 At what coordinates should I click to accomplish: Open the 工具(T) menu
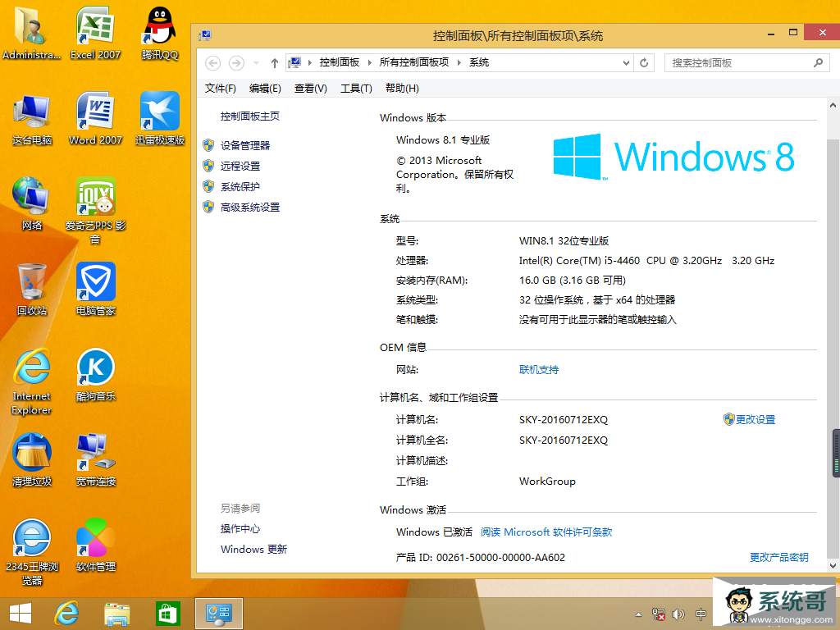point(356,88)
